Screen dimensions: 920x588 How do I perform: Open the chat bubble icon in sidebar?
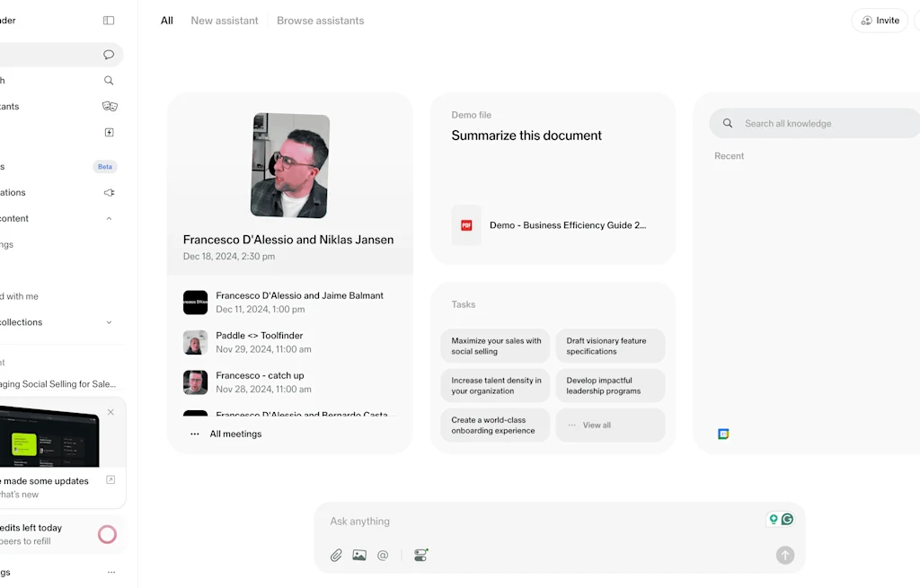click(109, 55)
